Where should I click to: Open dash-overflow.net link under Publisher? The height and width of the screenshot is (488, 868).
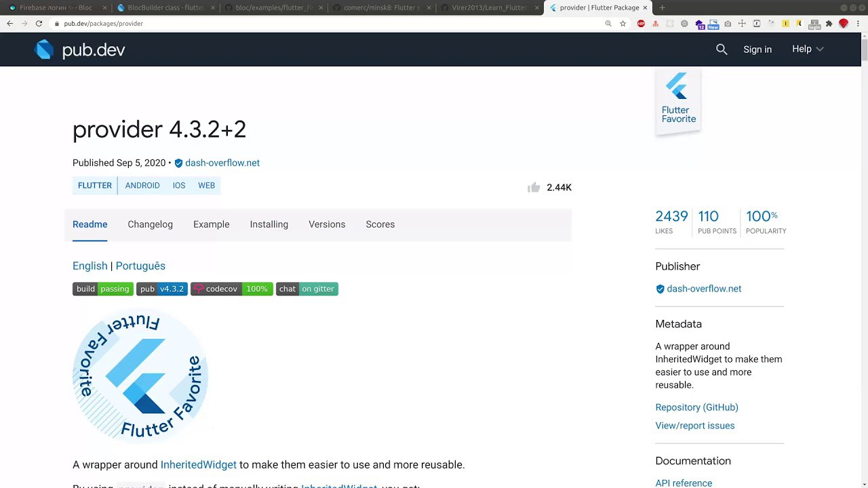coord(704,289)
